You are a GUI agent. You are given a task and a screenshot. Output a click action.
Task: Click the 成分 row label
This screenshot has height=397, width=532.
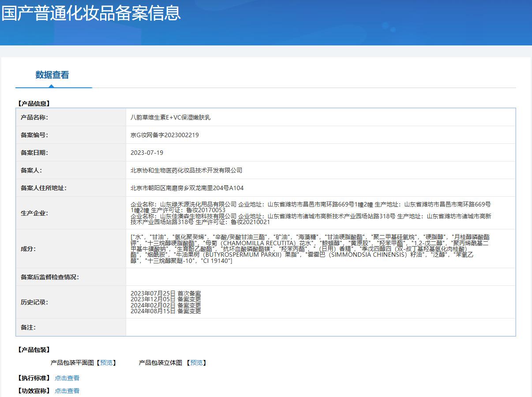28,249
